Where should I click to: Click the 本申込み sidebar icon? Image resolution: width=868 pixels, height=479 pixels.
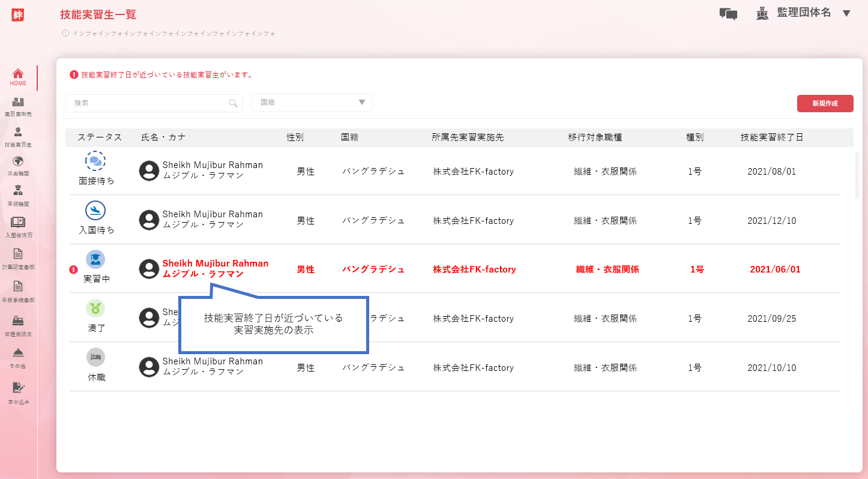pyautogui.click(x=18, y=388)
